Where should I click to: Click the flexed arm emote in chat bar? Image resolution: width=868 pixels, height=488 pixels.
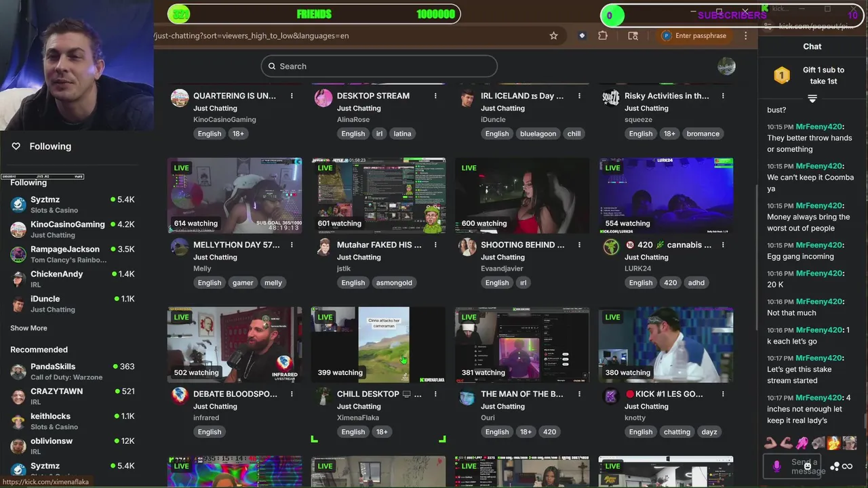click(770, 443)
